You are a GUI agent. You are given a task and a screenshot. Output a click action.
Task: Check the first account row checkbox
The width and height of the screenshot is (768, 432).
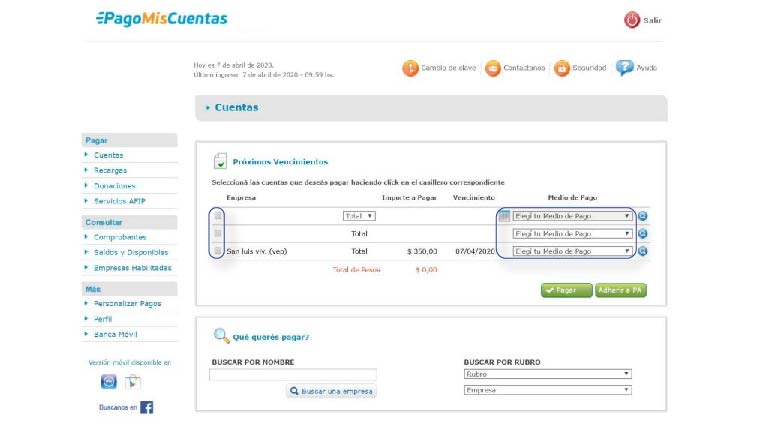click(218, 216)
